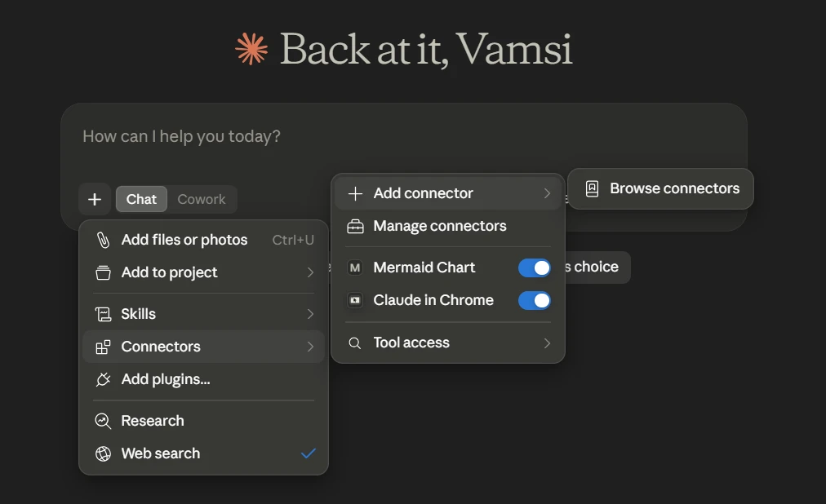Image resolution: width=826 pixels, height=504 pixels.
Task: Click the Web search globe icon
Action: click(x=103, y=453)
